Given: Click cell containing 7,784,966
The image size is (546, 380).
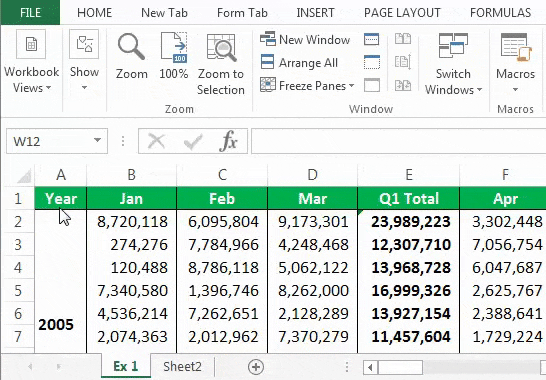Looking at the screenshot, I should point(222,245).
